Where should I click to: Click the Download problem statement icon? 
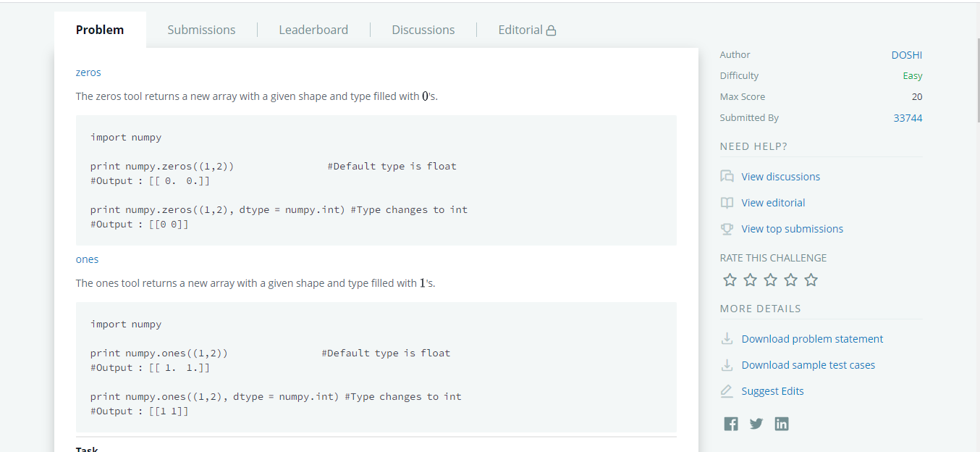727,338
